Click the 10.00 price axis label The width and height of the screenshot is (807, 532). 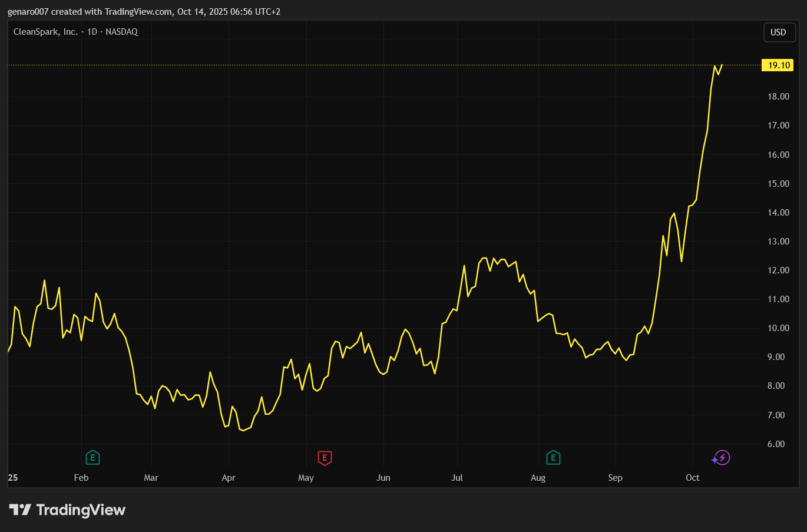click(x=778, y=328)
